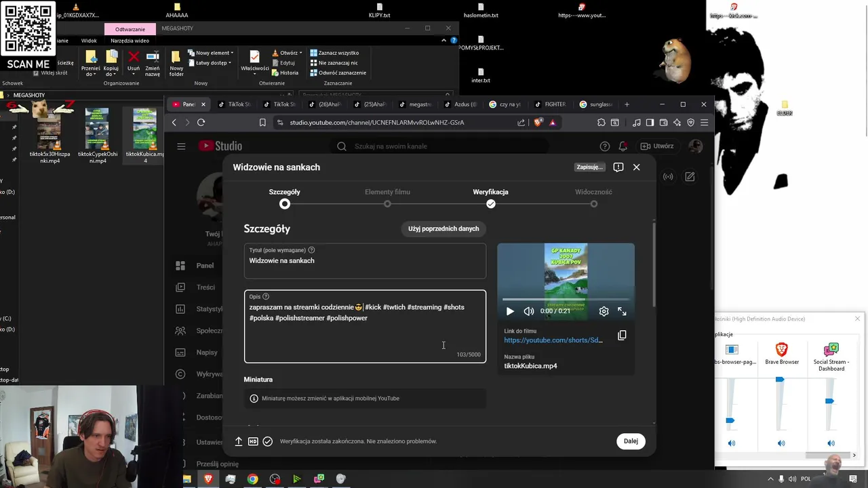Play the tiktokKubica video preview

pyautogui.click(x=510, y=311)
